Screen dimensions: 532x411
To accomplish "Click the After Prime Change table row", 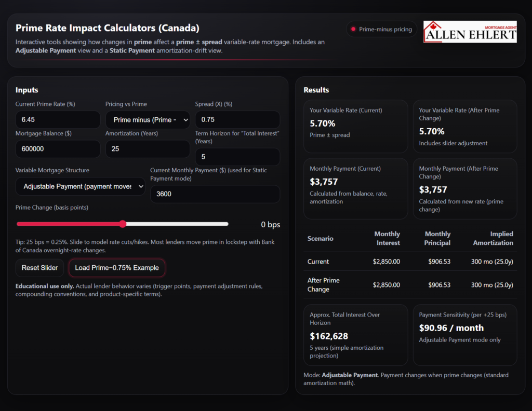I will (410, 284).
